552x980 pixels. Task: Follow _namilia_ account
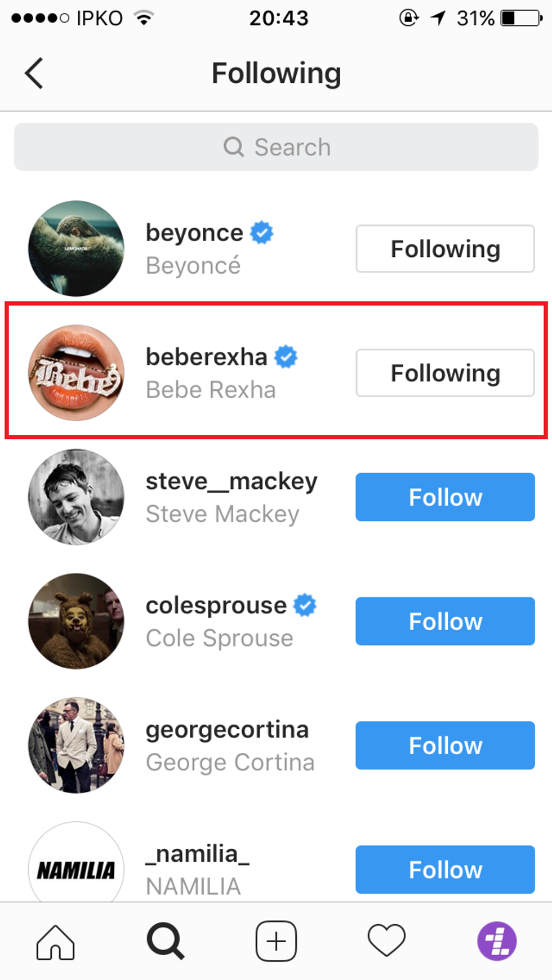coord(445,870)
